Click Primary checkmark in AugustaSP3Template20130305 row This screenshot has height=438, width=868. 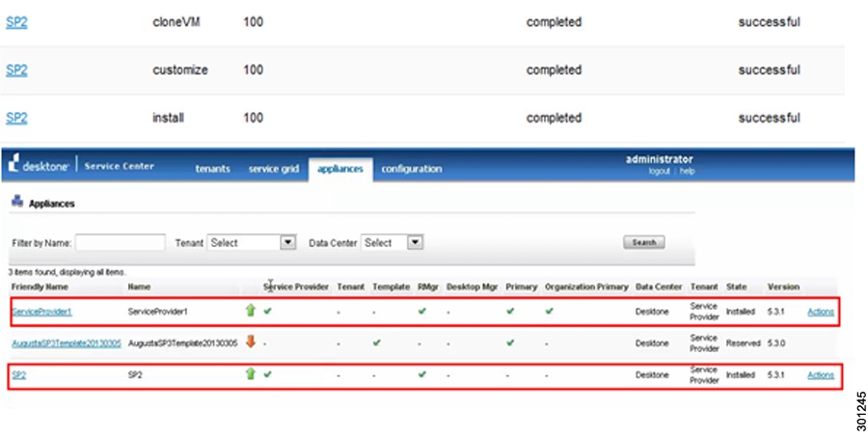pos(510,342)
